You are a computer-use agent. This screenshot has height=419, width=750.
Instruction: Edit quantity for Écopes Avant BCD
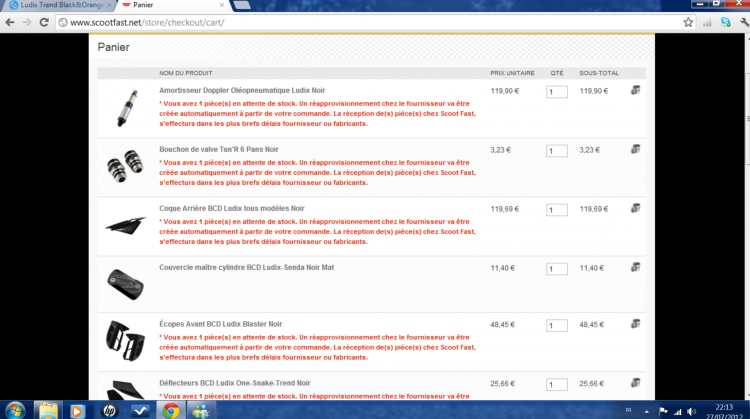point(557,326)
